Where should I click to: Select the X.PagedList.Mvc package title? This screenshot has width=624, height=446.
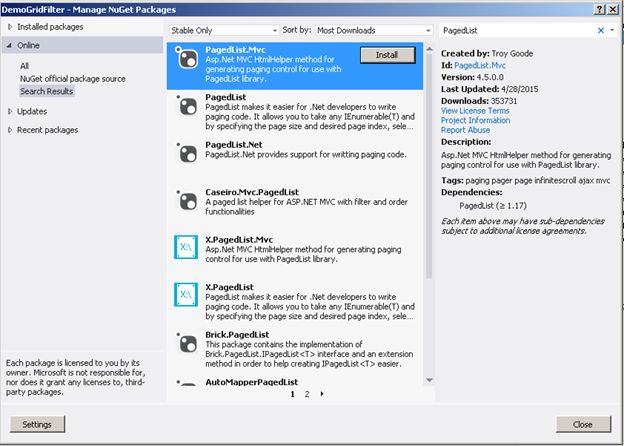239,240
